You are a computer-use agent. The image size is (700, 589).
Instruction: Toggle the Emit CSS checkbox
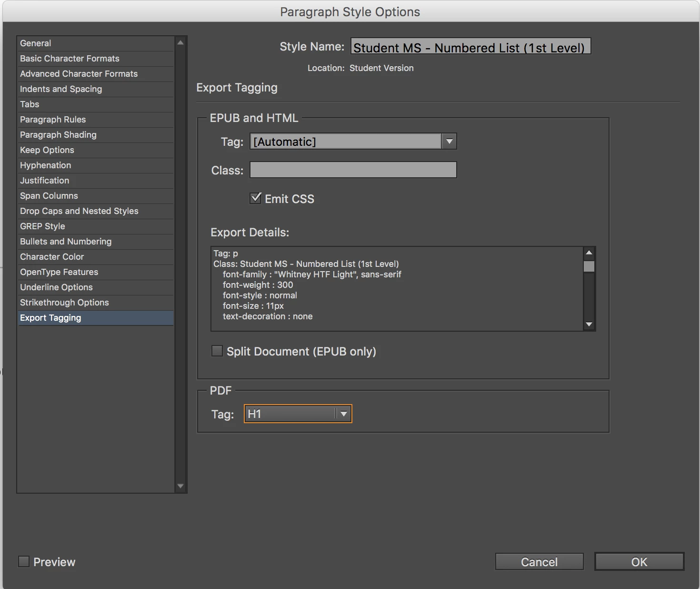point(256,198)
